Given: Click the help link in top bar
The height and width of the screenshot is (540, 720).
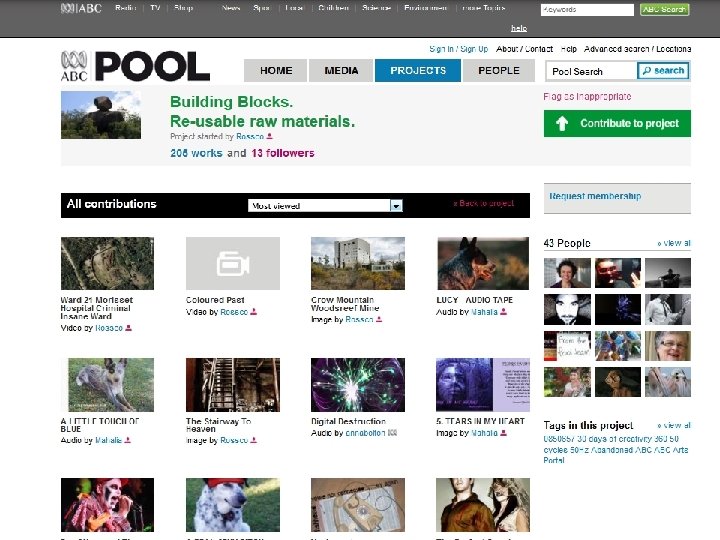Looking at the screenshot, I should pos(519,28).
